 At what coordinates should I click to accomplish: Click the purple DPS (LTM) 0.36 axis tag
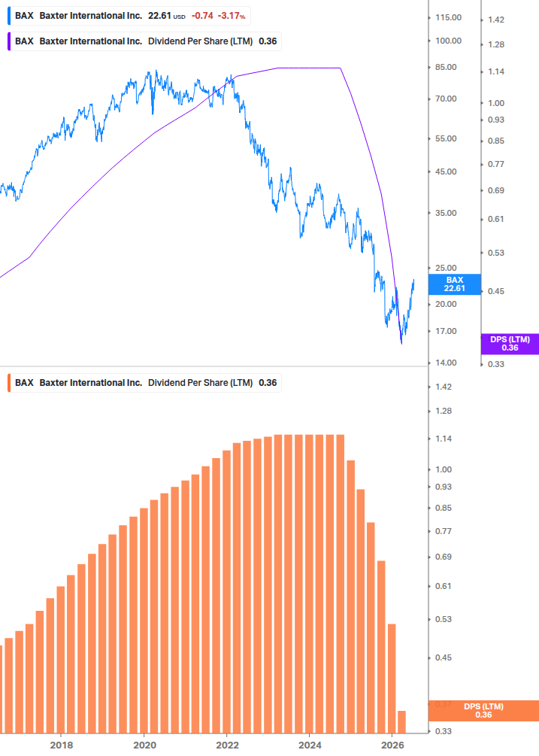tap(510, 344)
